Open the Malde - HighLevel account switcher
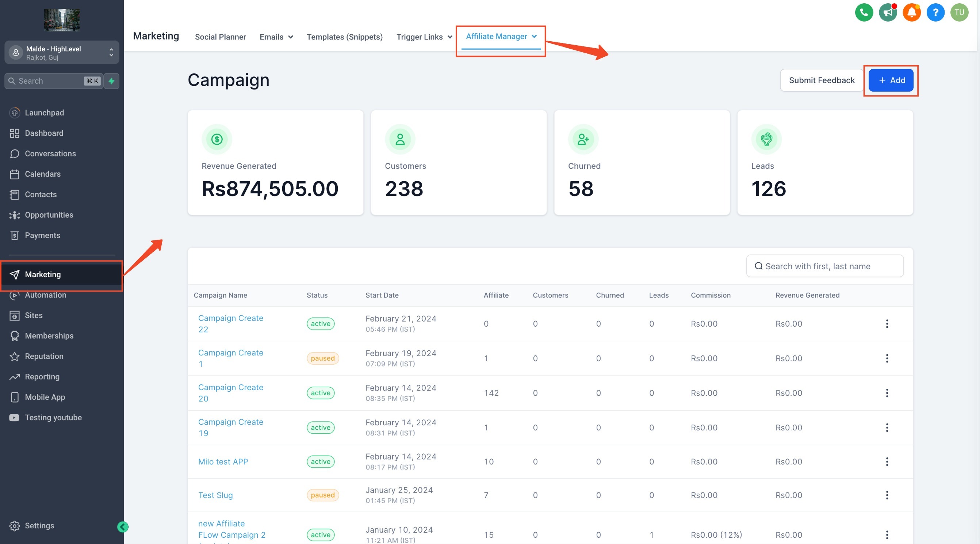 pos(62,53)
